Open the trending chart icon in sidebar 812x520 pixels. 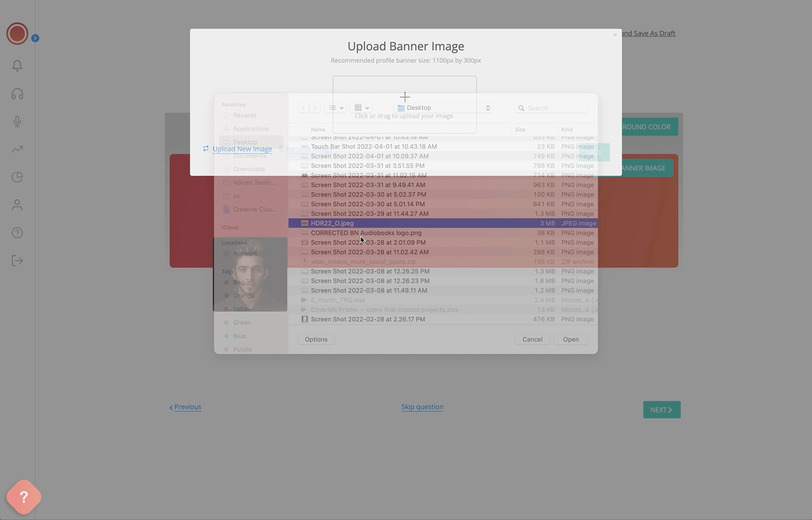tap(17, 149)
